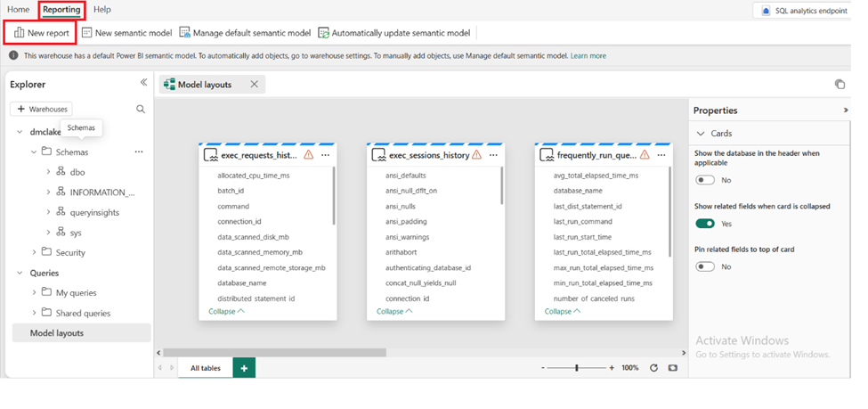Open the Learn more link
Screen dimensions: 868x409
[588, 55]
